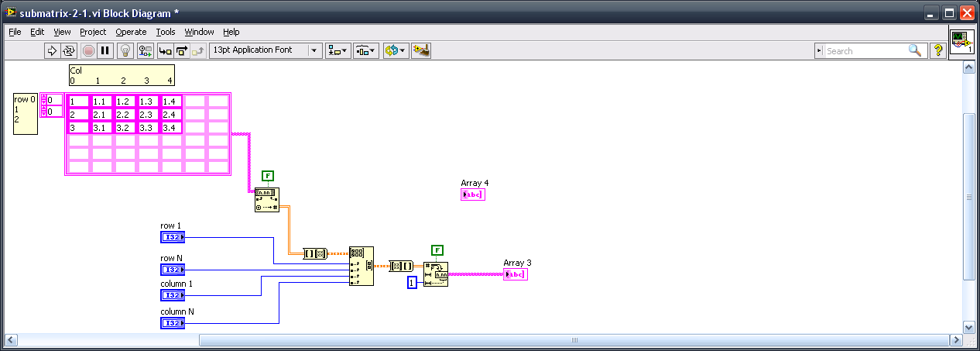Click the Array 3 label text
The image size is (980, 351).
coord(517,263)
